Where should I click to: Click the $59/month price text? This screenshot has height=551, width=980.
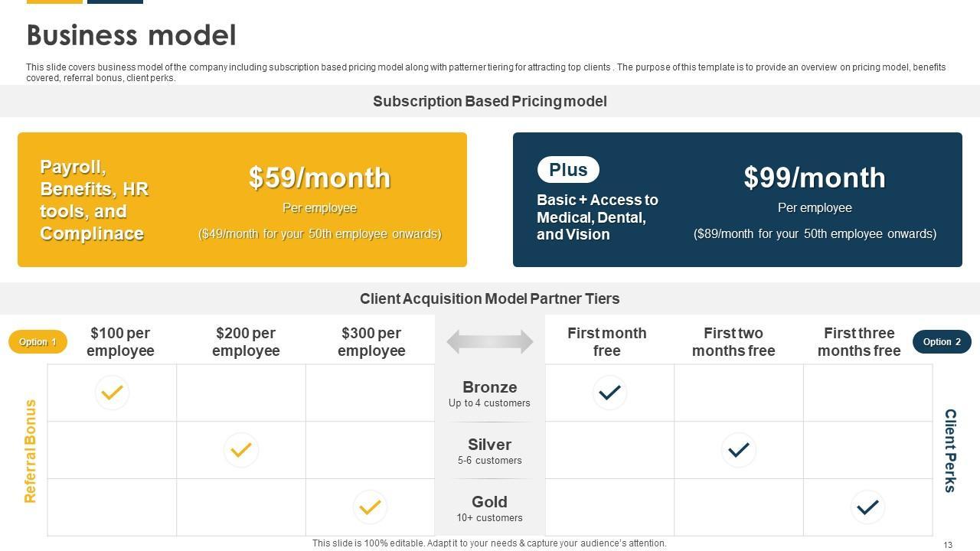point(319,178)
